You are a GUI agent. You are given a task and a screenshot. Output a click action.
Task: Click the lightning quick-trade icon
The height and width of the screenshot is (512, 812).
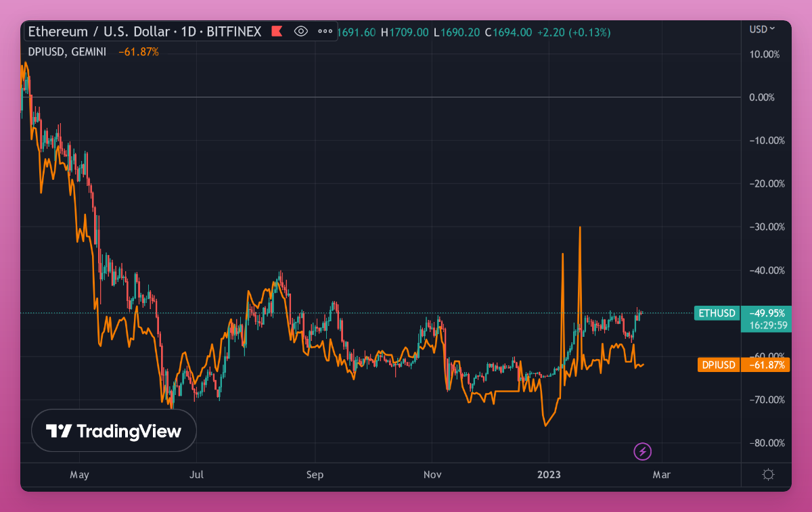coord(642,451)
